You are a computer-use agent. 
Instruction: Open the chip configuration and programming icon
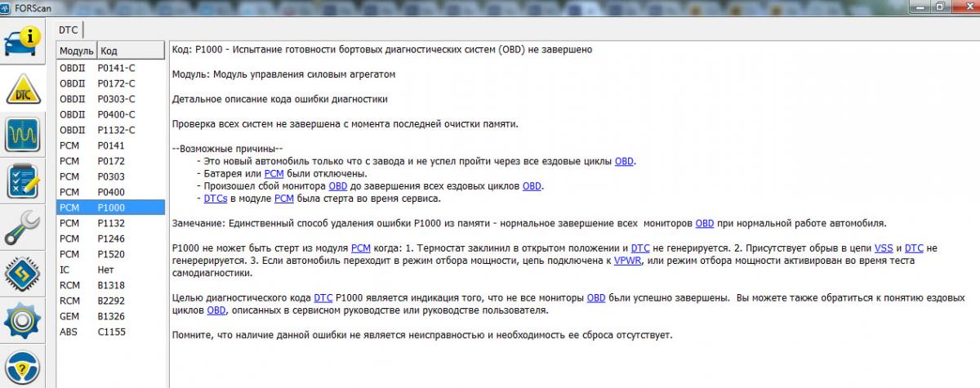pyautogui.click(x=22, y=274)
